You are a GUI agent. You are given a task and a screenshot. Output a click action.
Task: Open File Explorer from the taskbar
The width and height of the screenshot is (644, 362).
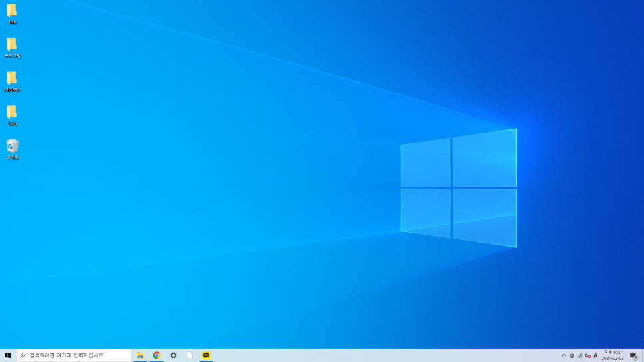[141, 355]
